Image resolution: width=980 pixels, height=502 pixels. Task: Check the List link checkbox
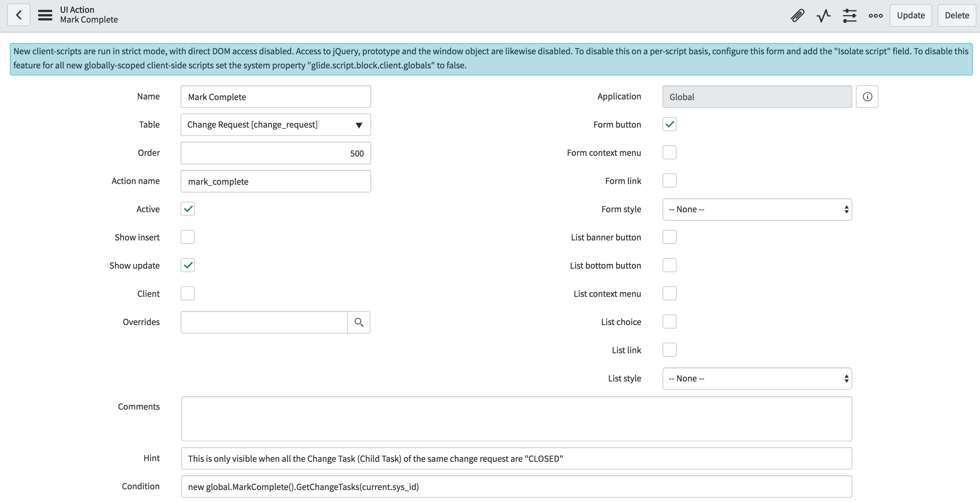[x=669, y=349]
